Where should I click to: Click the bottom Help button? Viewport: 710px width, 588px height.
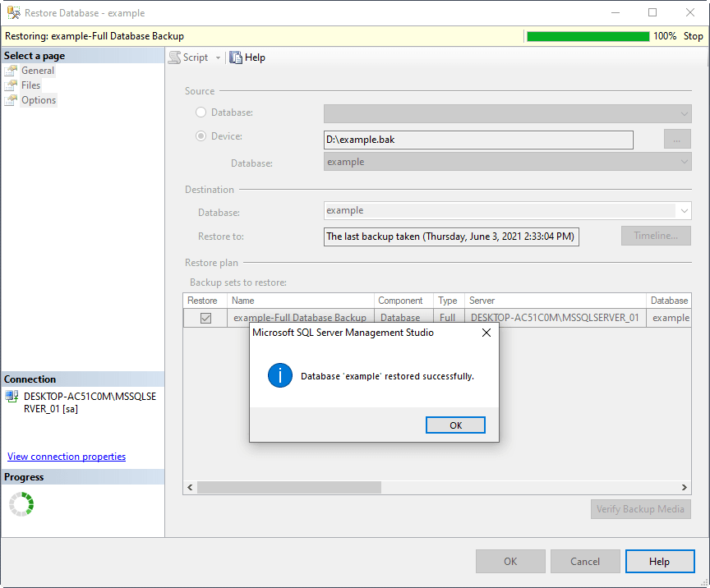(x=660, y=562)
